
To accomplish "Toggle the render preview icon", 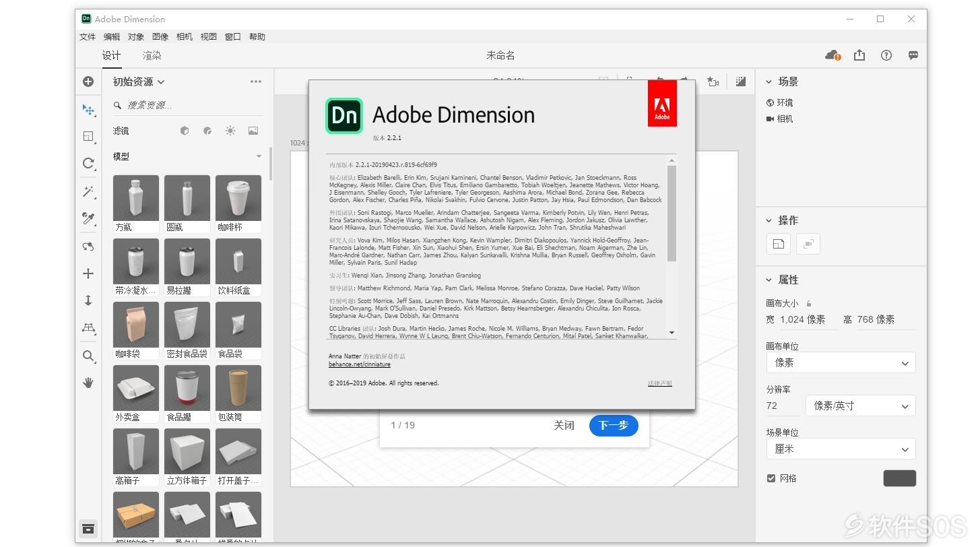I will 741,82.
